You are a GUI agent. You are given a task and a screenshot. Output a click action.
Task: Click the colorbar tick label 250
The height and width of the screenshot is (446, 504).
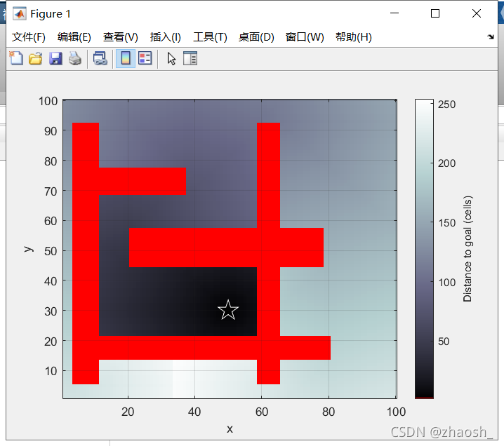pos(446,104)
